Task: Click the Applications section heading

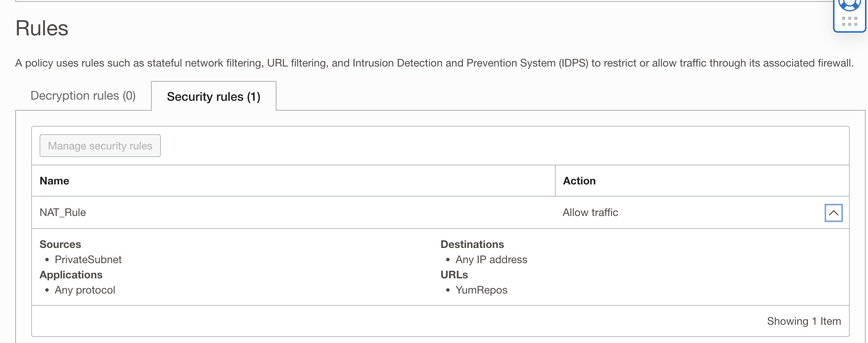Action: click(x=71, y=275)
